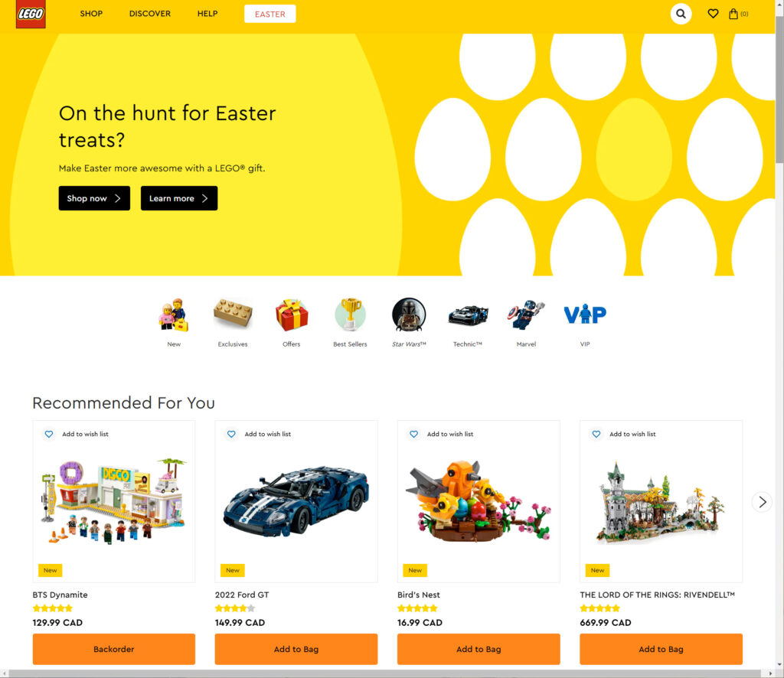
Task: Open the Best Sellers trophy icon
Action: point(350,315)
